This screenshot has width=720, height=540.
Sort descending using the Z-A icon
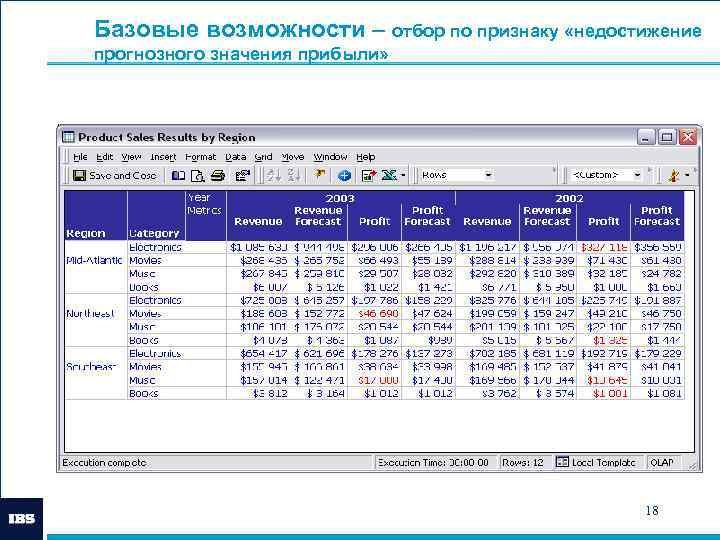pyautogui.click(x=293, y=175)
